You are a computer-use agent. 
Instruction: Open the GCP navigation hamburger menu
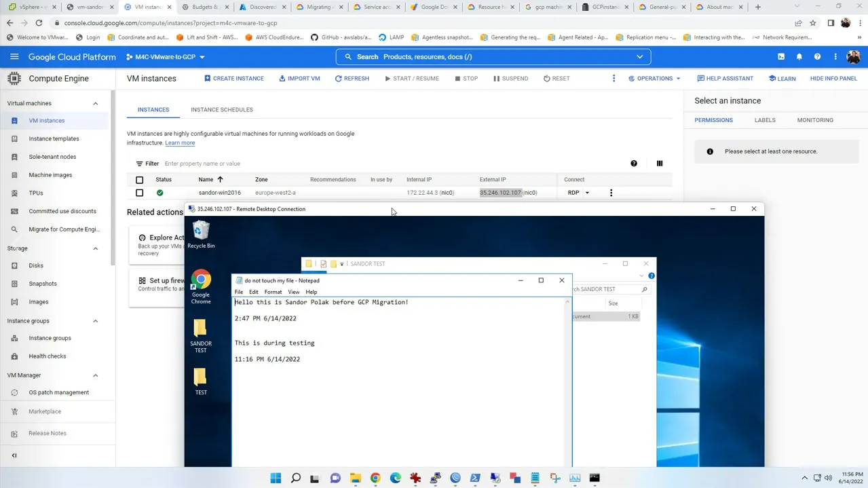coord(14,57)
